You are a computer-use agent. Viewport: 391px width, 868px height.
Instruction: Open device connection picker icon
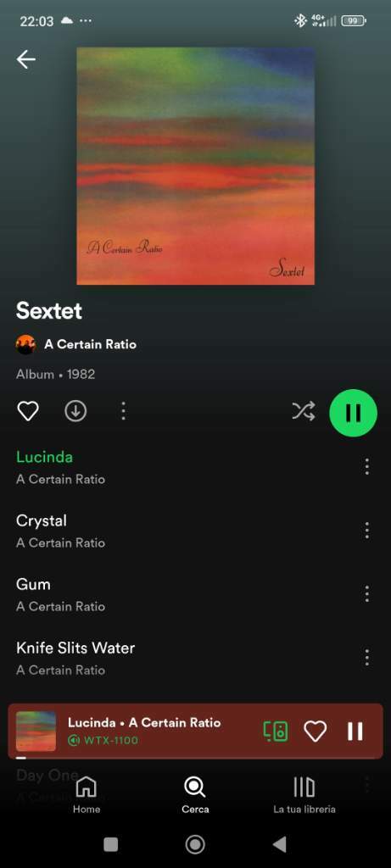(276, 732)
